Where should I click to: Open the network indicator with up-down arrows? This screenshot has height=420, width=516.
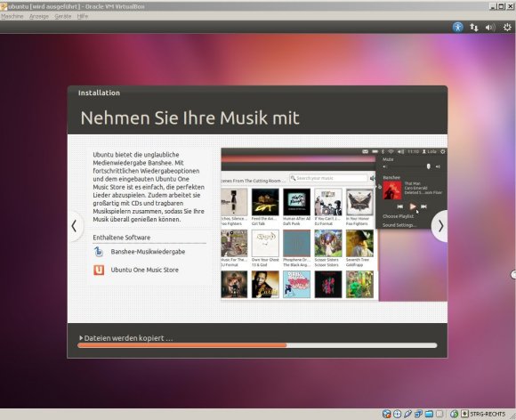474,27
